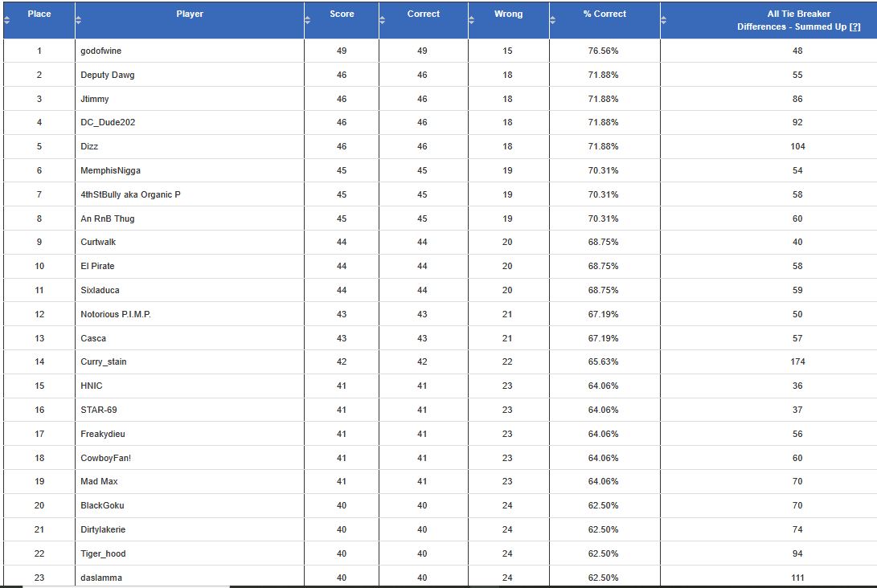The image size is (877, 588).
Task: Open the [?] tie breaker help link
Action: [854, 27]
